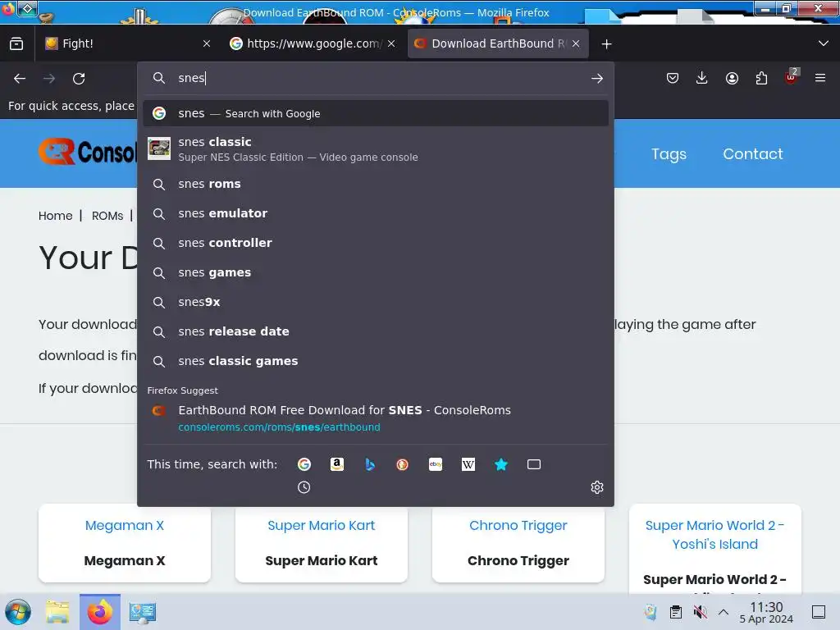Open the uBlock Origin extension icon
Viewport: 840px width, 630px height.
pyautogui.click(x=791, y=77)
